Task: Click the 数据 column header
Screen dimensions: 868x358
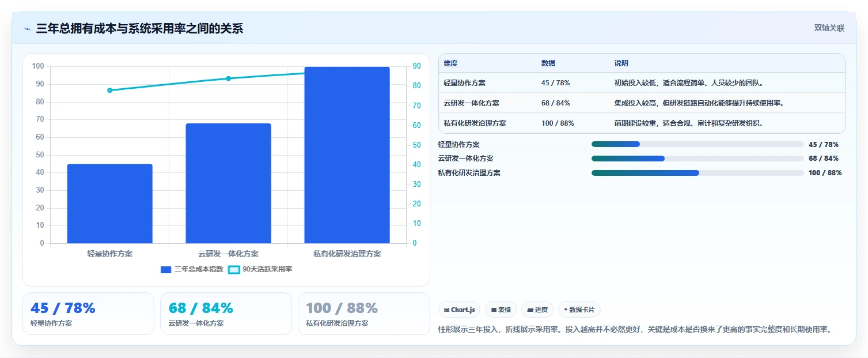Action: [x=548, y=63]
